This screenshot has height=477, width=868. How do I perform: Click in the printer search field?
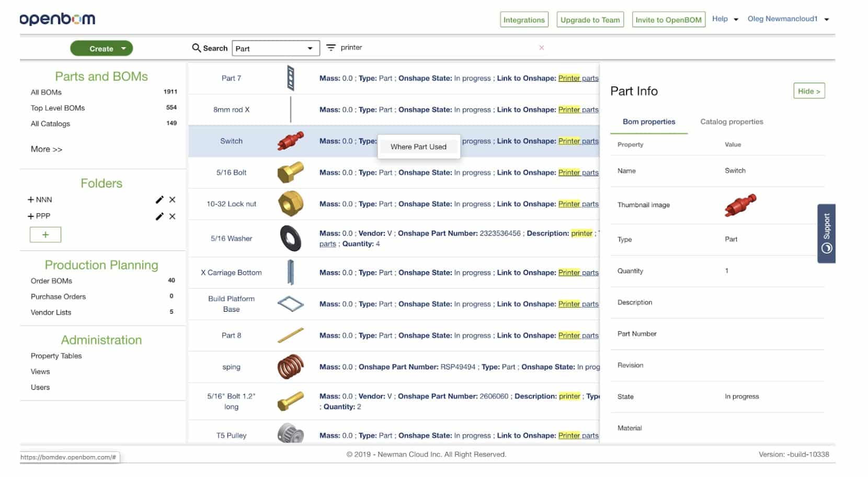pos(437,48)
